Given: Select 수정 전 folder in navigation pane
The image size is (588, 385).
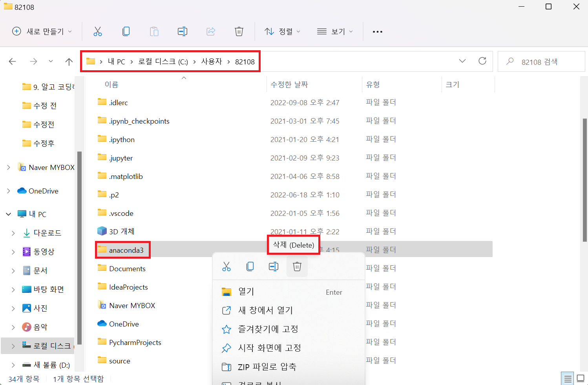Looking at the screenshot, I should [40, 106].
